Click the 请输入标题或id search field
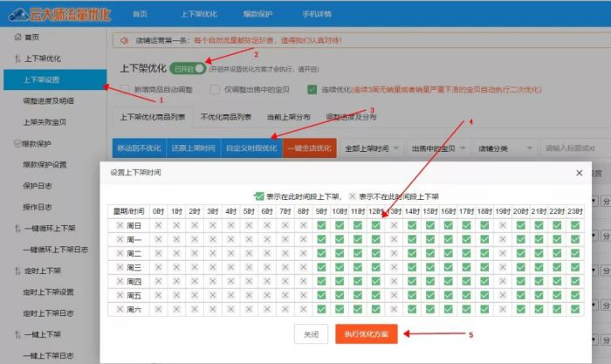Viewport: 611px width, 364px height. pyautogui.click(x=576, y=148)
